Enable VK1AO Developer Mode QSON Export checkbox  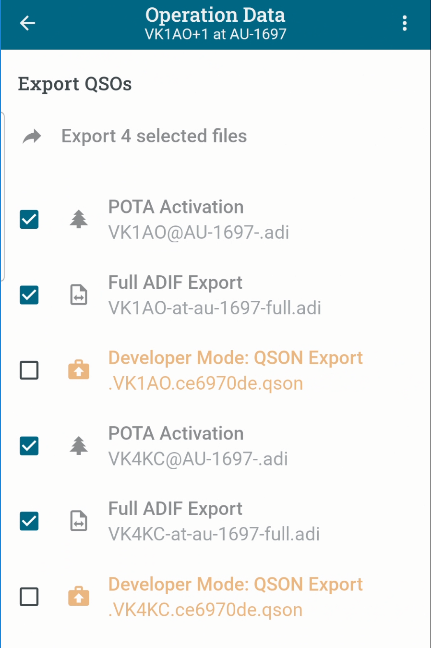tap(29, 370)
